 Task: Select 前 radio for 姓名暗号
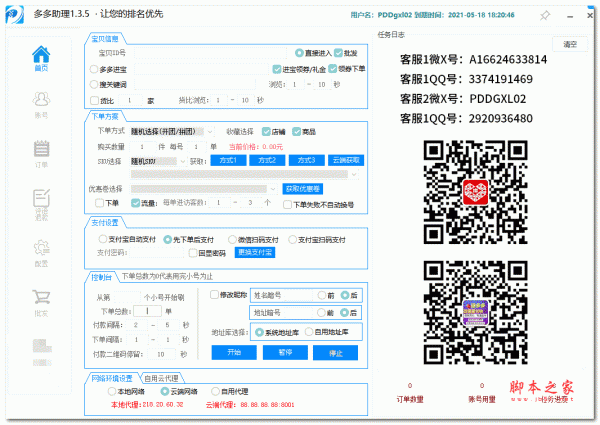click(x=321, y=295)
